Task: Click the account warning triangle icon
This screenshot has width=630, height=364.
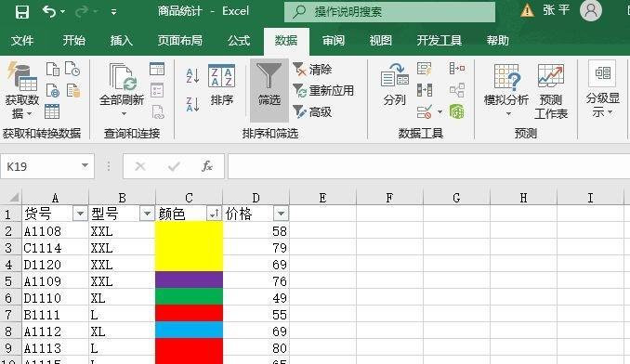Action: pyautogui.click(x=527, y=10)
